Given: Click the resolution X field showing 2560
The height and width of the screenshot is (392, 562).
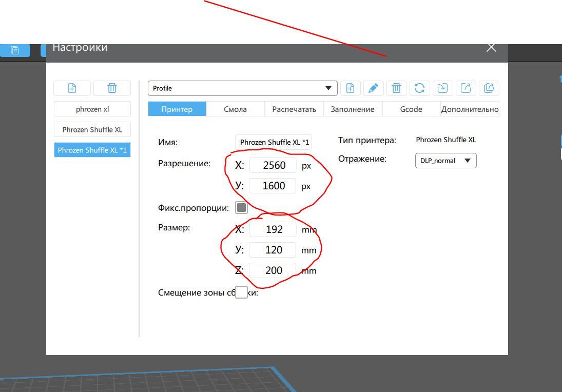Looking at the screenshot, I should pyautogui.click(x=273, y=165).
